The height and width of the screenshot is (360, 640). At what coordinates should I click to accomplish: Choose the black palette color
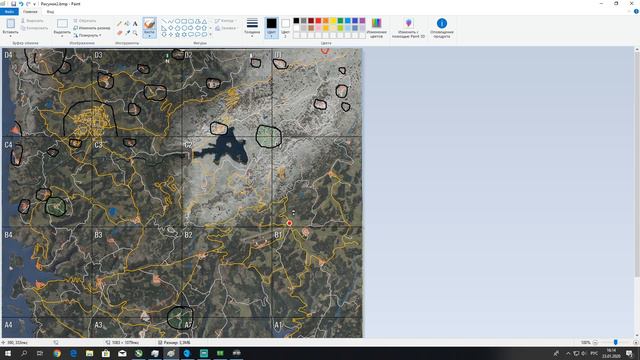coord(296,20)
